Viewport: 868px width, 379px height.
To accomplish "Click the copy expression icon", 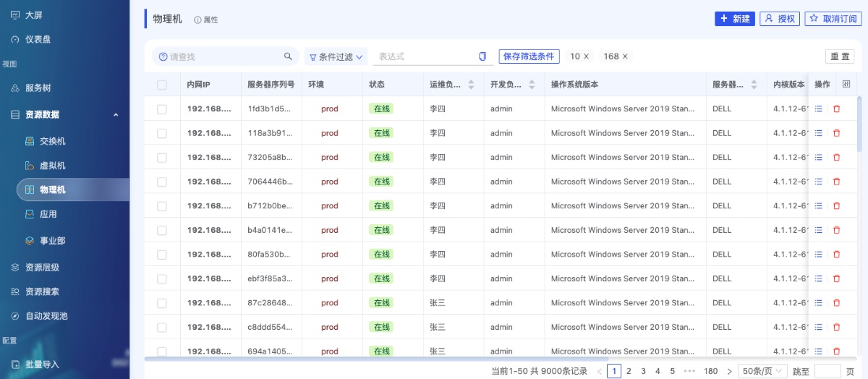I will (482, 56).
